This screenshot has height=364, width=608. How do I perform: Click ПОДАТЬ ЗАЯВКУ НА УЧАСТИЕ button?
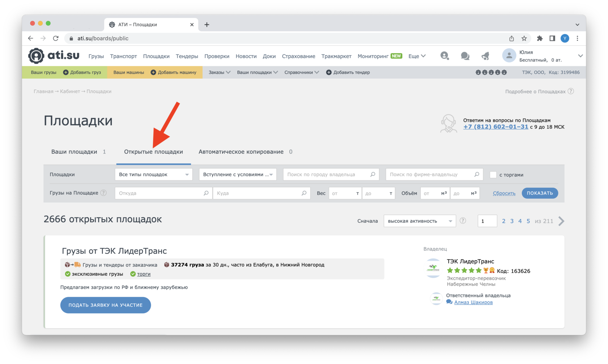(105, 305)
